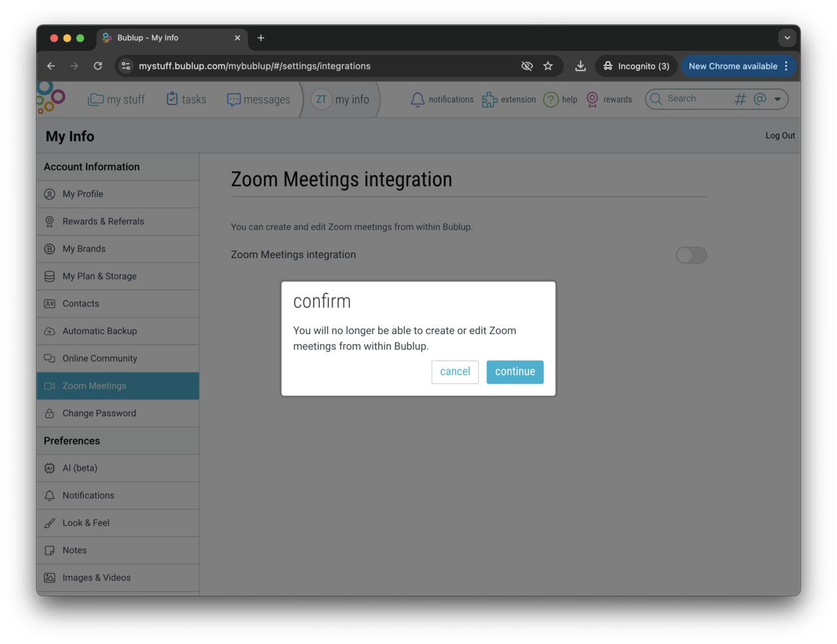Click the Preferences heading
This screenshot has height=644, width=837.
tap(72, 441)
